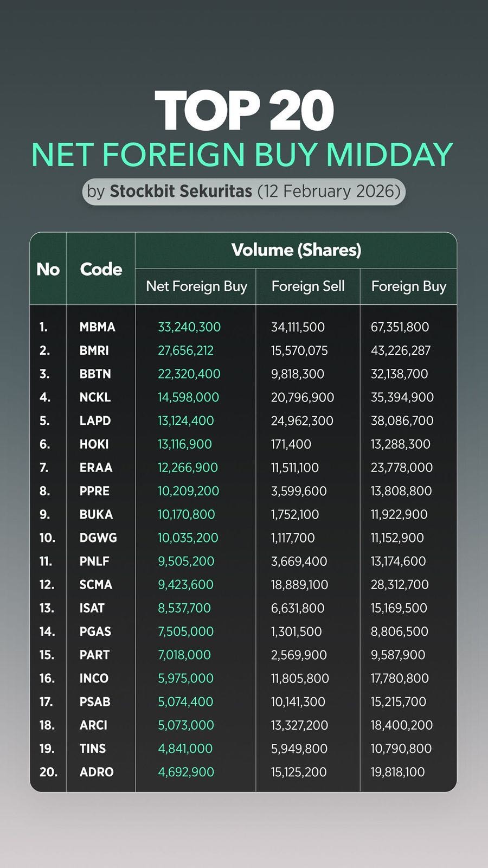488x868 pixels.
Task: Select the Foreign Sell column header
Action: (307, 286)
